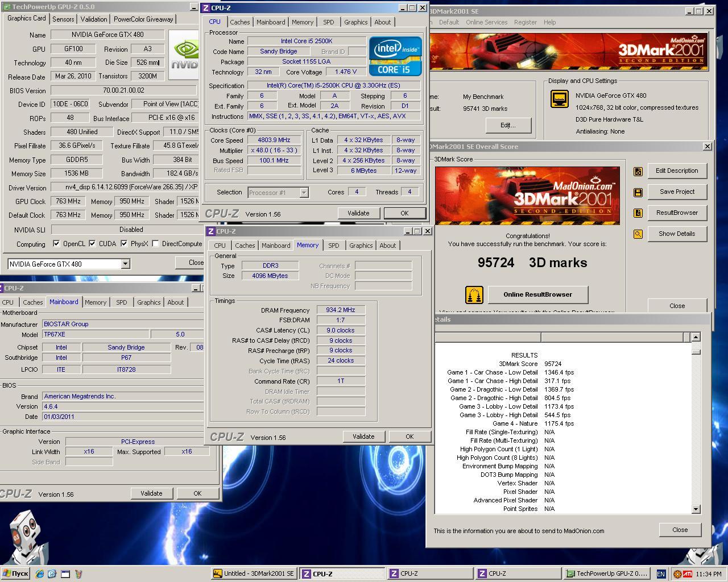Open the Пуск Start button
The height and width of the screenshot is (582, 728).
tap(15, 574)
